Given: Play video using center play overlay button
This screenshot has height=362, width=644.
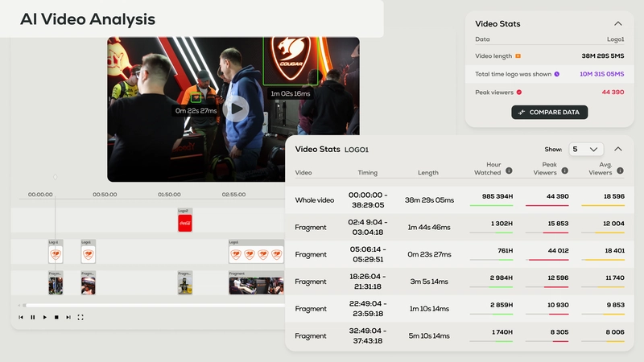Looking at the screenshot, I should 237,109.
